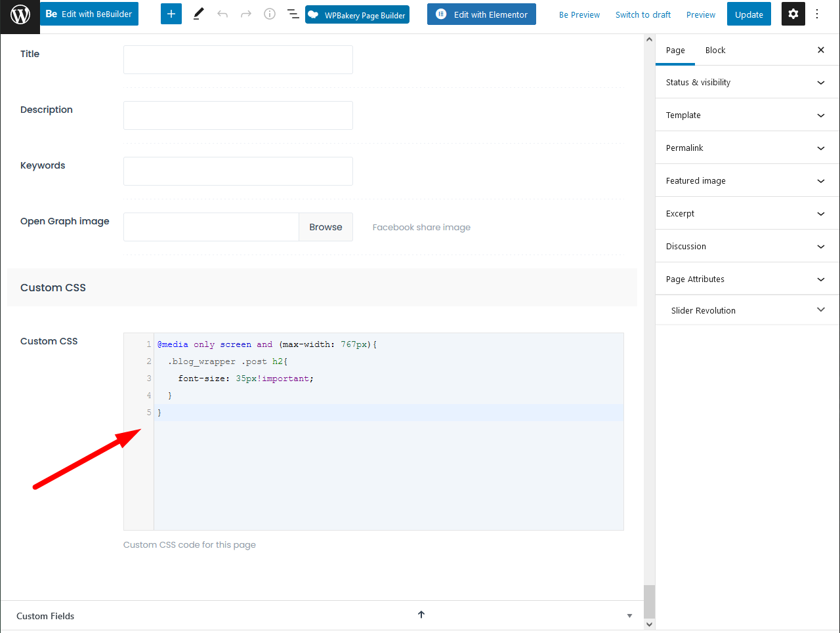
Task: Expand the Excerpt section
Action: [747, 213]
